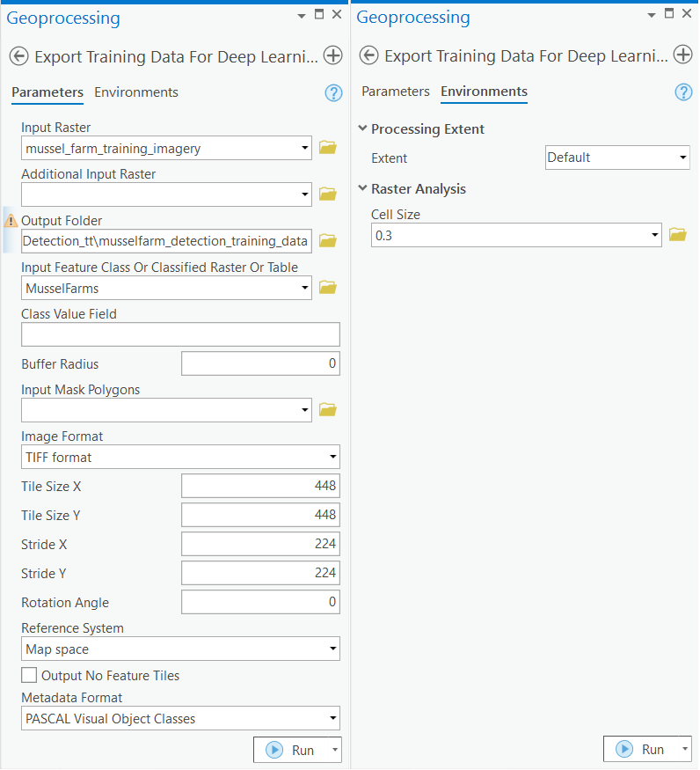Click folder icon beside Additional Input Raster
This screenshot has width=700, height=770.
(x=328, y=194)
